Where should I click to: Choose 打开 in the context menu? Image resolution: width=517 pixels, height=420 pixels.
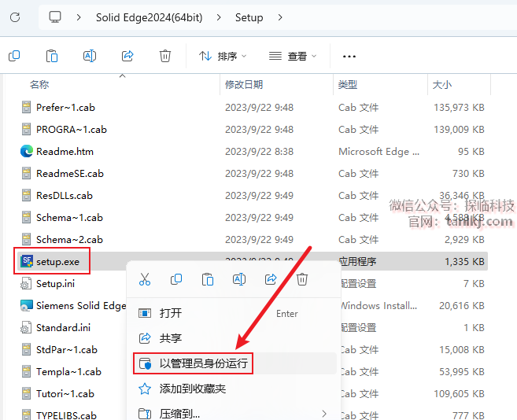(x=231, y=313)
